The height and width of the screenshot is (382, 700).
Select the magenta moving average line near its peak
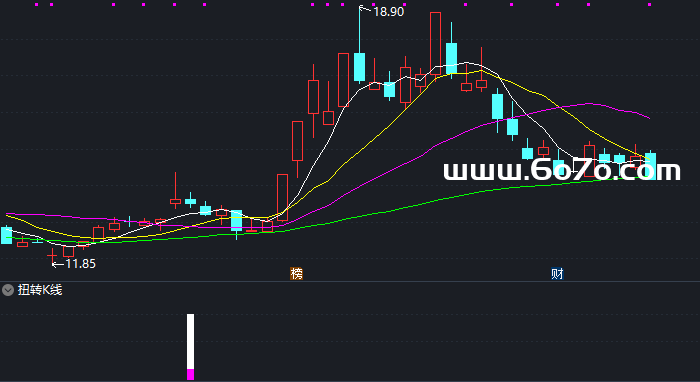[x=589, y=104]
